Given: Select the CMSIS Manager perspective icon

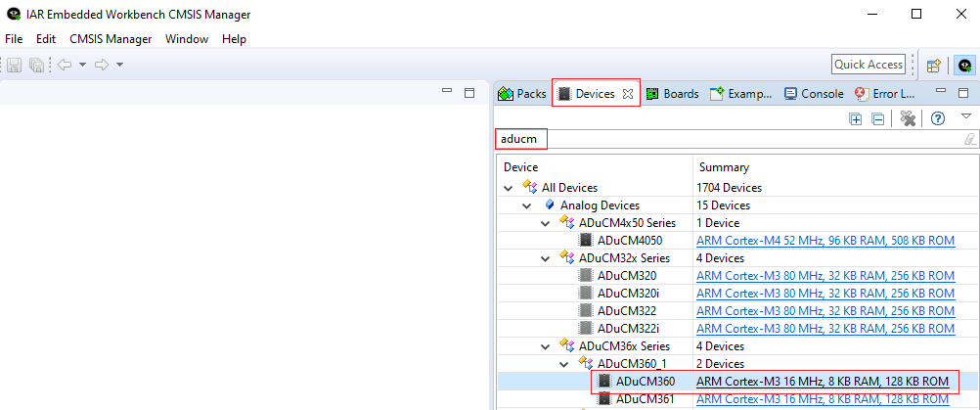Looking at the screenshot, I should (x=965, y=65).
